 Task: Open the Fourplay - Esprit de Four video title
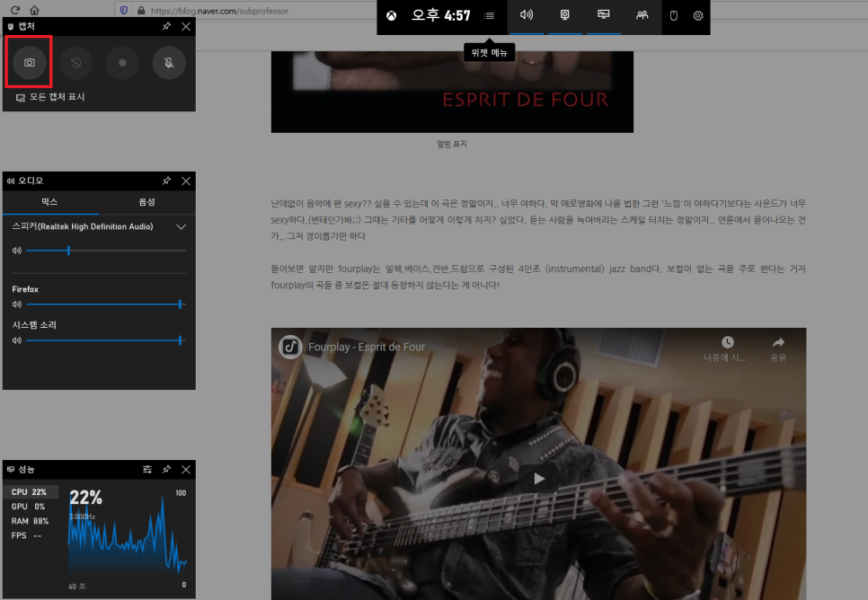[x=367, y=347]
